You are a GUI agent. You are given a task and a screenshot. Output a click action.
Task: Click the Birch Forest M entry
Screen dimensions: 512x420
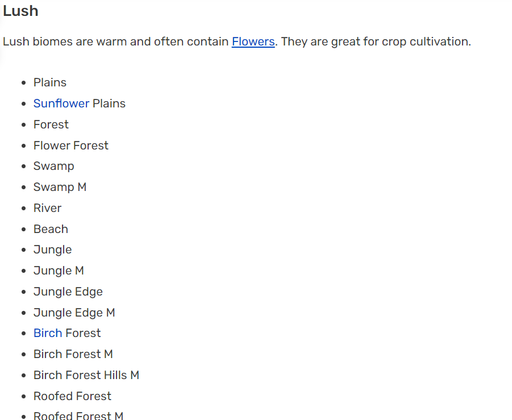(73, 354)
